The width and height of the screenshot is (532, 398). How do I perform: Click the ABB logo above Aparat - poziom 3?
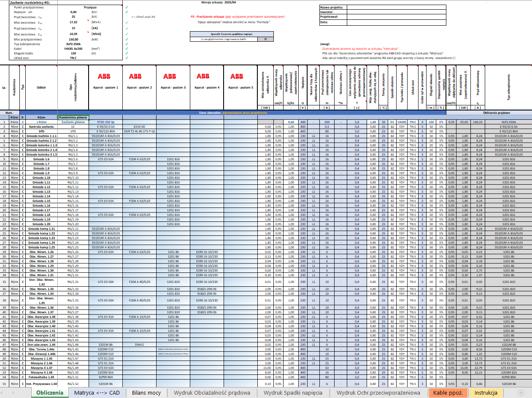[x=170, y=77]
